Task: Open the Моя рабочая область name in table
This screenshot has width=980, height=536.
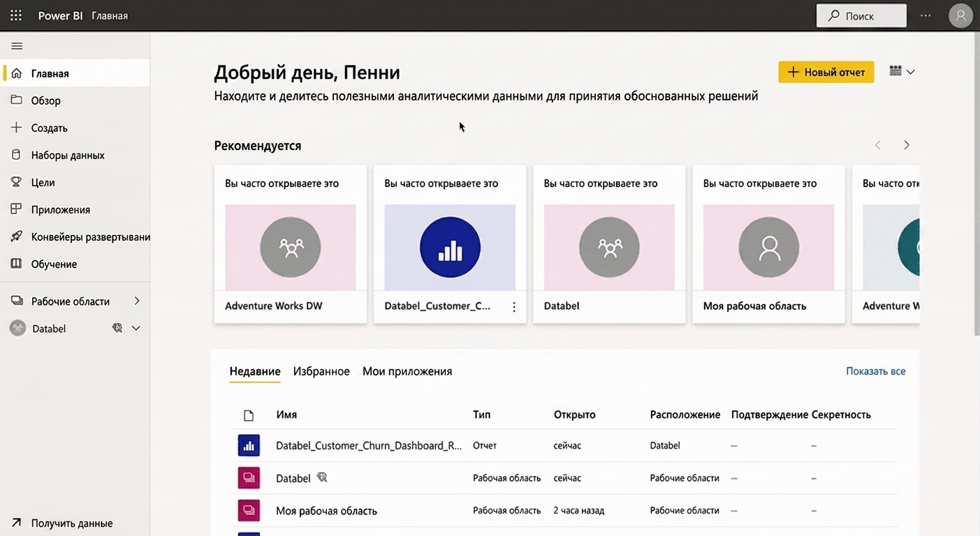Action: click(x=326, y=511)
